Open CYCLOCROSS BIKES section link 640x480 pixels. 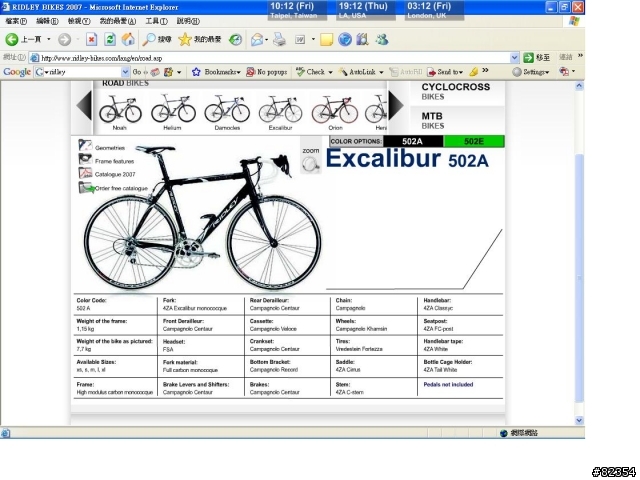[x=456, y=91]
